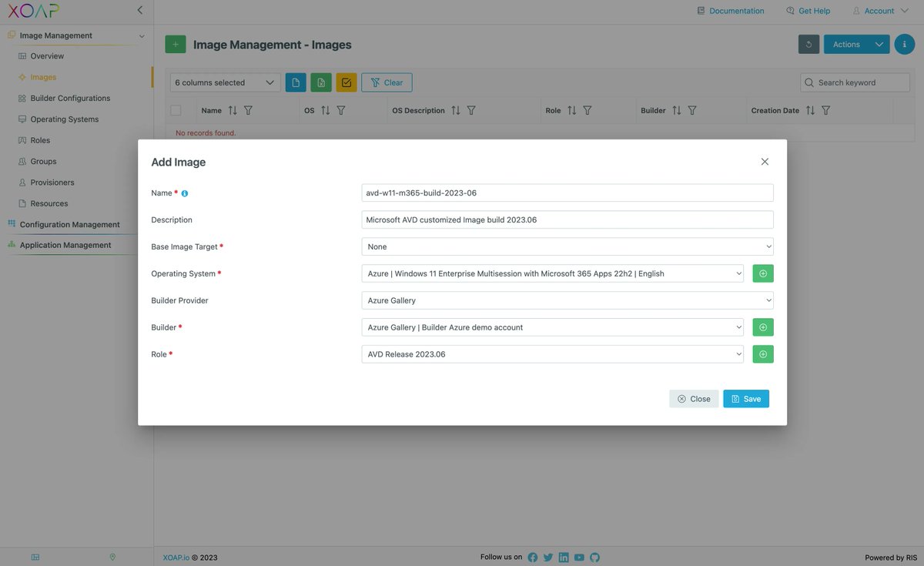Save the new image
This screenshot has height=566, width=924.
coord(746,399)
